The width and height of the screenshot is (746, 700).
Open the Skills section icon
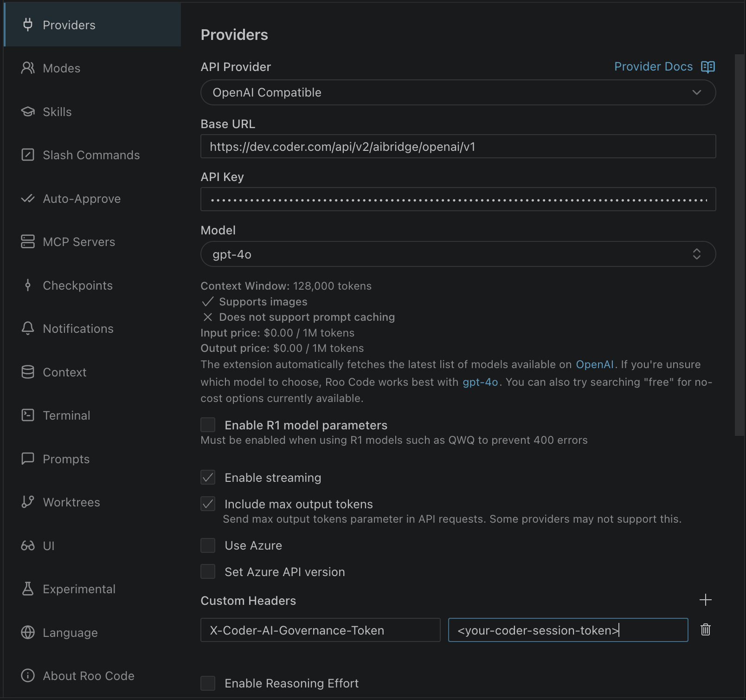tap(28, 111)
